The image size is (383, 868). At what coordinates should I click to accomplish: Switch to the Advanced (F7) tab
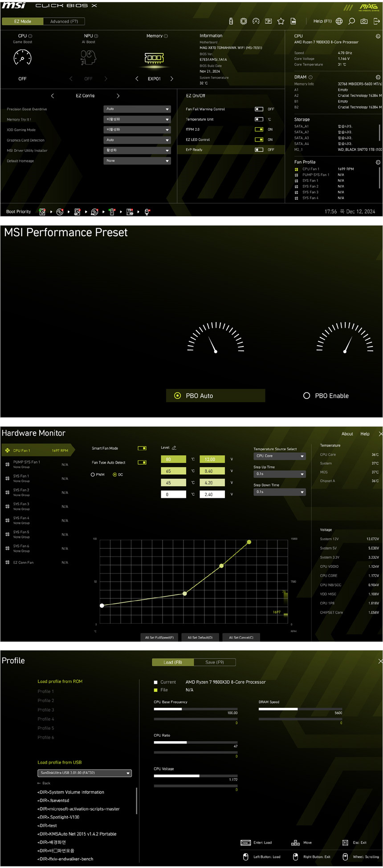pos(64,21)
